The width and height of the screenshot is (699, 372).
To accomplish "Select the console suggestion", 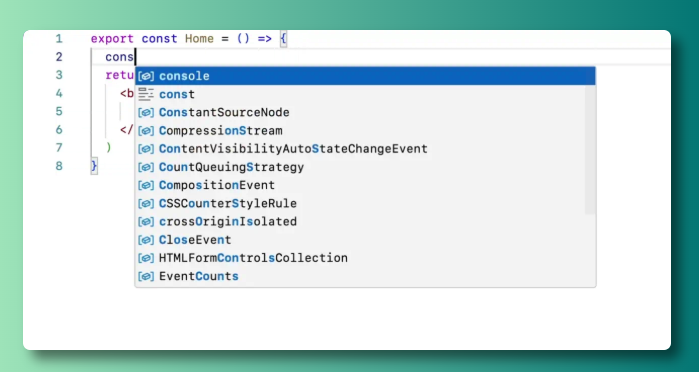I will (x=365, y=76).
